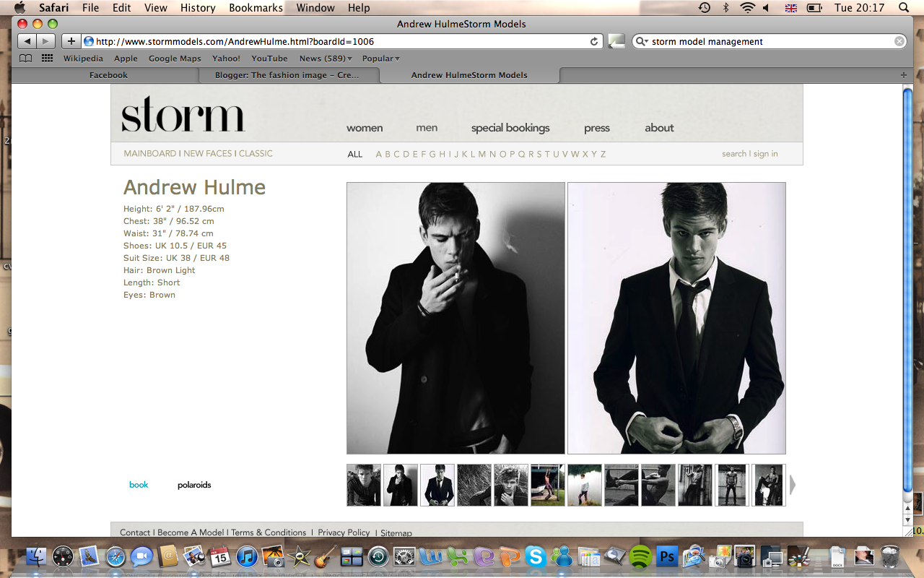This screenshot has height=578, width=924.
Task: Switch to the Facebook tab
Action: [108, 74]
